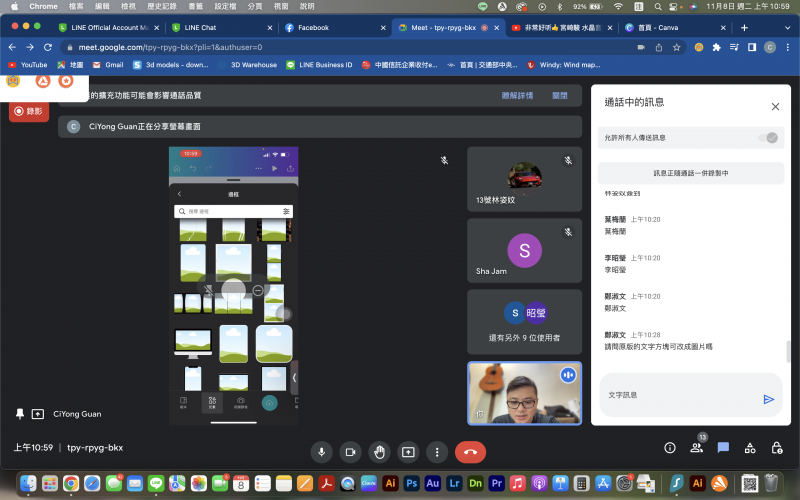Open the activities shapes icon
This screenshot has height=500, width=800.
(x=749, y=448)
